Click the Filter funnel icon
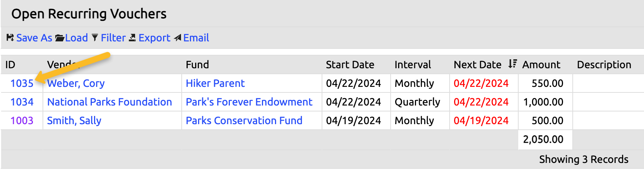The height and width of the screenshot is (170, 644). pyautogui.click(x=95, y=38)
